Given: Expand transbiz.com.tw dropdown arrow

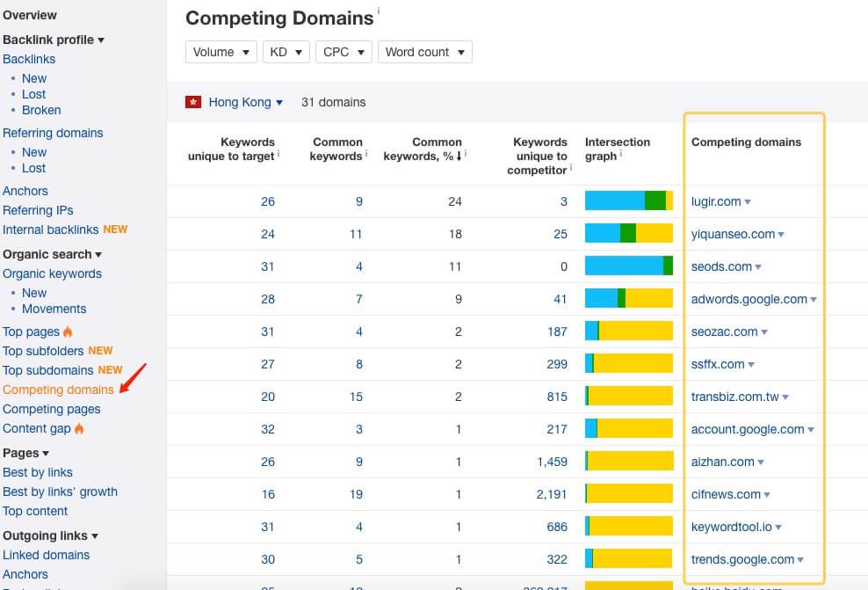Looking at the screenshot, I should point(785,397).
